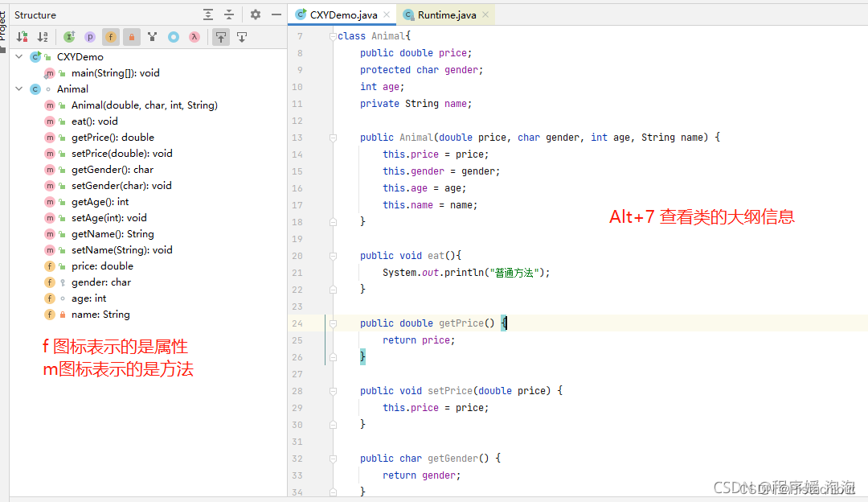Select getGender(): char method

click(x=113, y=169)
